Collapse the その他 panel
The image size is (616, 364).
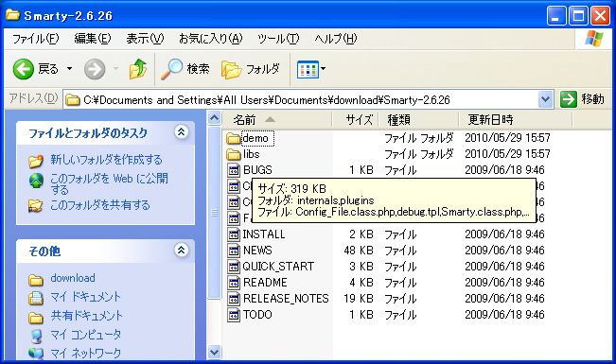pyautogui.click(x=181, y=251)
